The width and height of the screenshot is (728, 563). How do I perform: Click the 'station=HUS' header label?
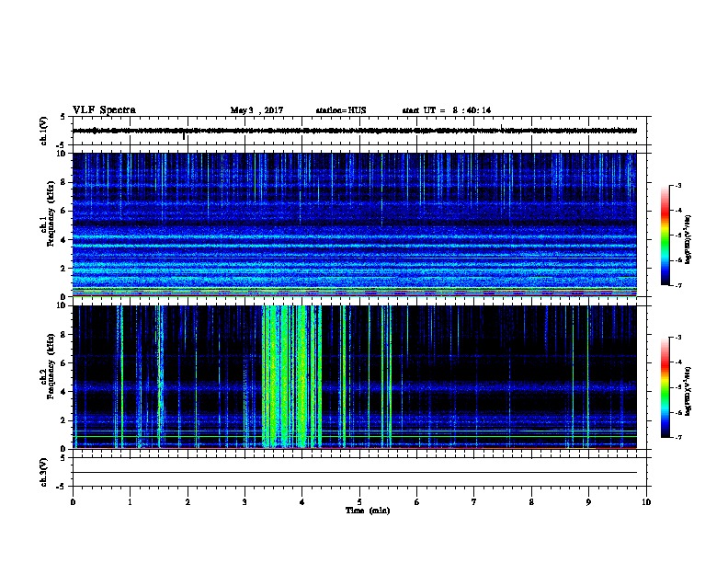pyautogui.click(x=341, y=110)
